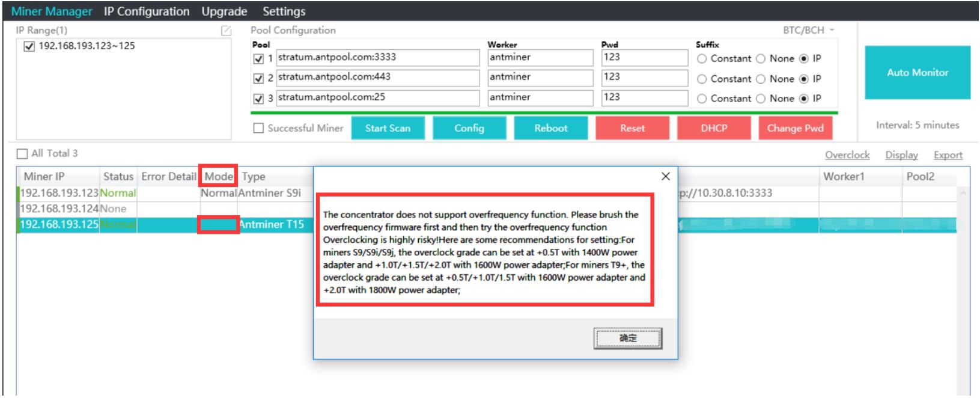Click the Config button
980x398 pixels.
(469, 128)
